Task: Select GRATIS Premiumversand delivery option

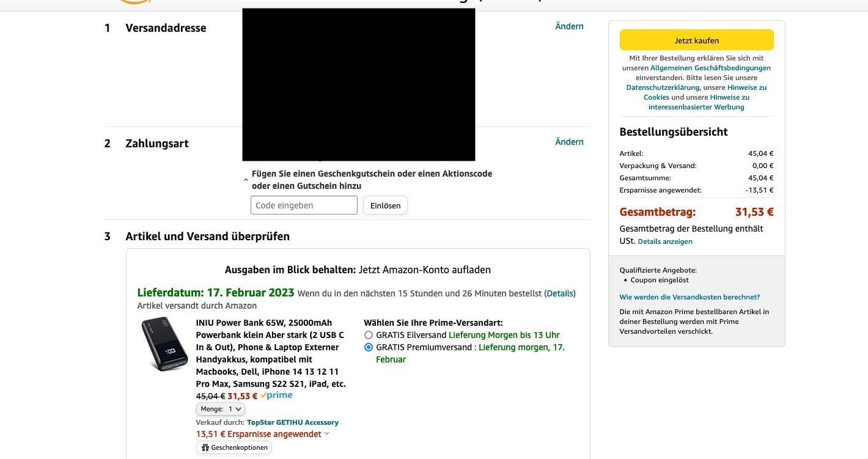Action: [x=369, y=347]
